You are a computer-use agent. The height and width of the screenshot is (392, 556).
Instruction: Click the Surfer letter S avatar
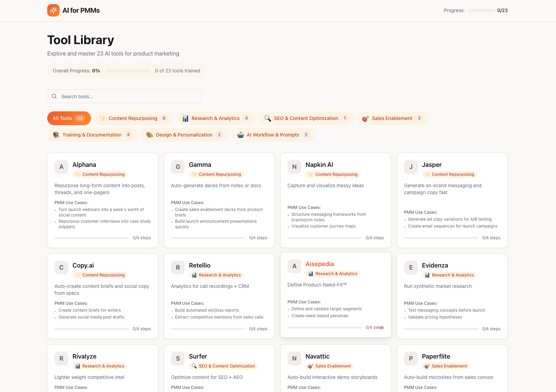click(x=178, y=359)
